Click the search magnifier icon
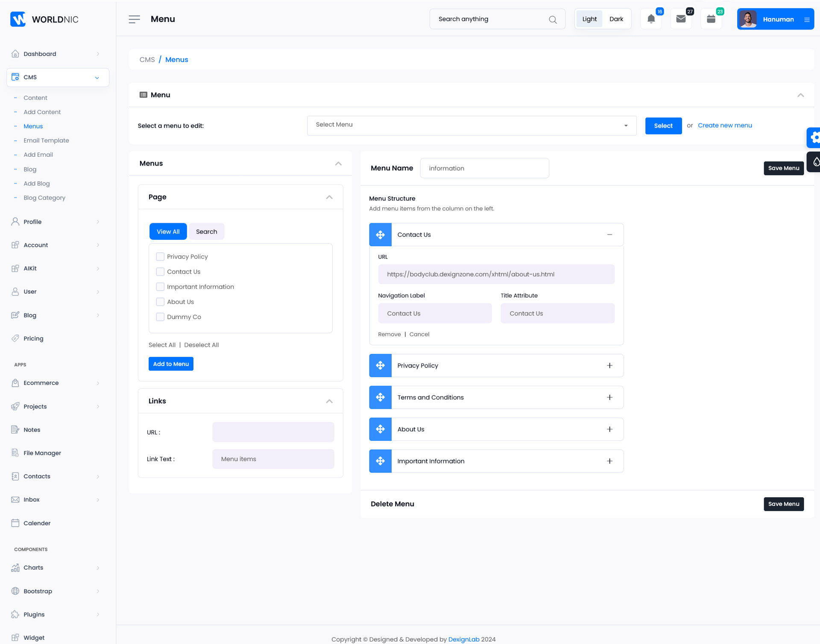The image size is (820, 644). [553, 20]
